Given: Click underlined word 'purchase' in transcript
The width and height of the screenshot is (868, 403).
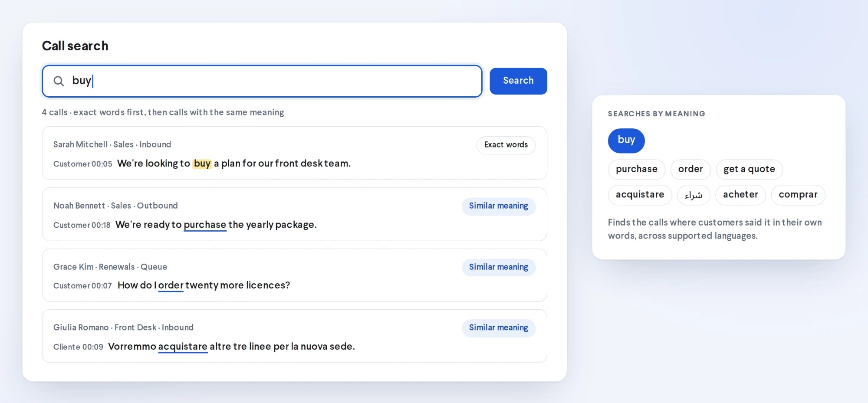Looking at the screenshot, I should coord(205,225).
